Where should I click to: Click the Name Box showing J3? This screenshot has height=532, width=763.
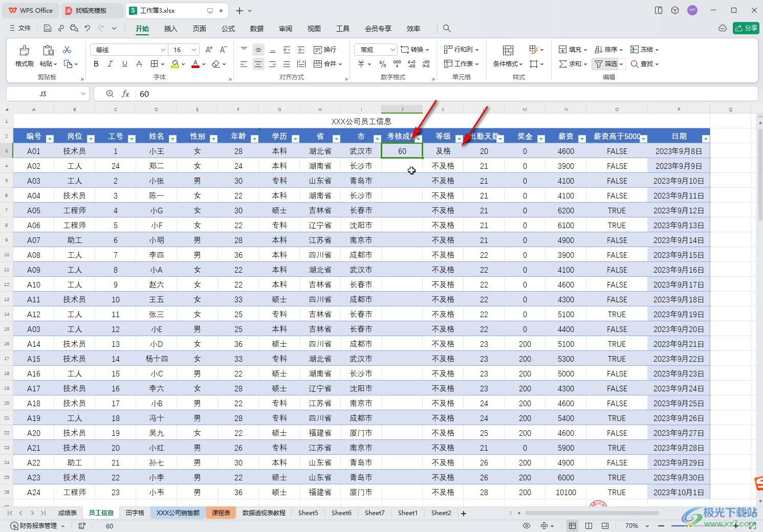[x=48, y=94]
